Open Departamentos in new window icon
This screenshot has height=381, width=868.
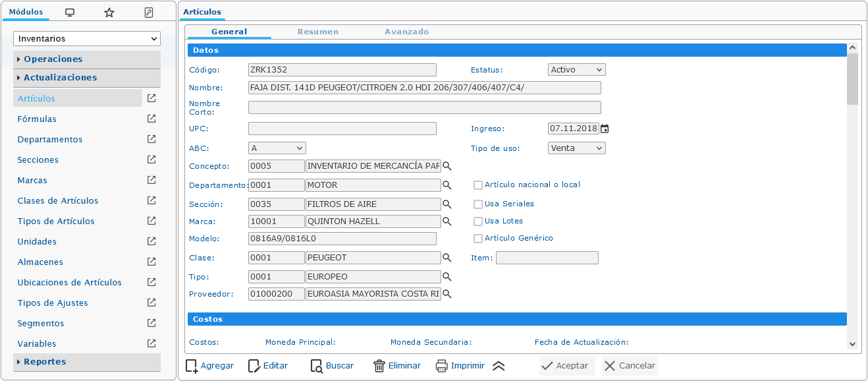[x=151, y=139]
